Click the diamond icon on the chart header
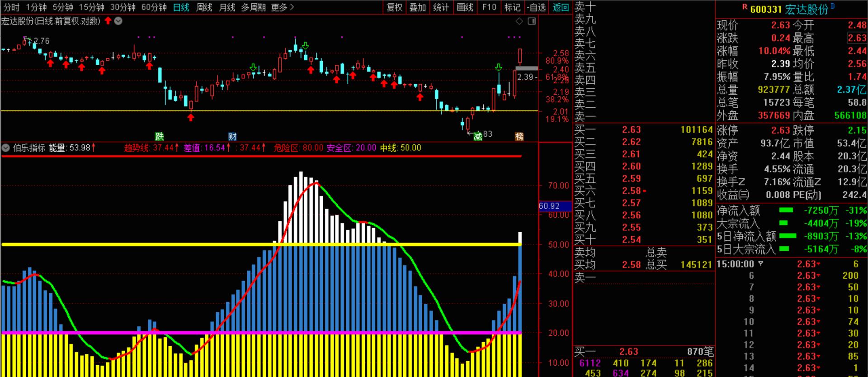Image resolution: width=868 pixels, height=377 pixels. coord(519,21)
